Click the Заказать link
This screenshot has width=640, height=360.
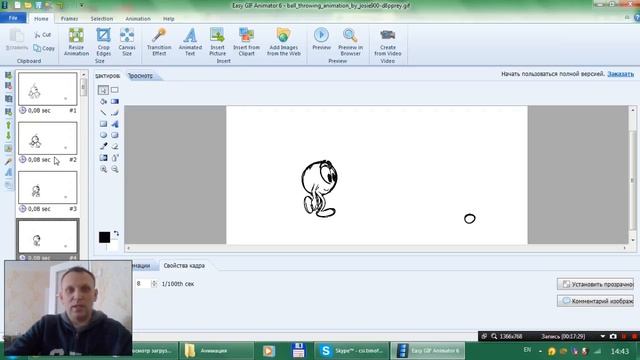[620, 74]
